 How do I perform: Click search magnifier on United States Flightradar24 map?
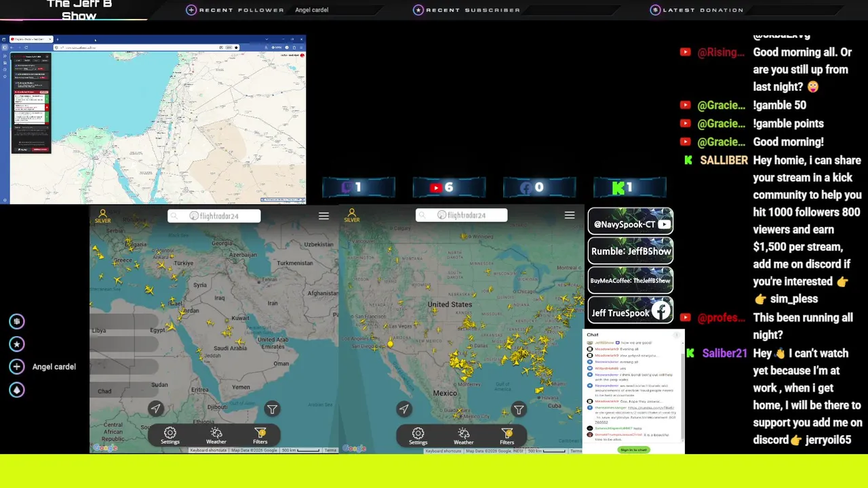[422, 216]
